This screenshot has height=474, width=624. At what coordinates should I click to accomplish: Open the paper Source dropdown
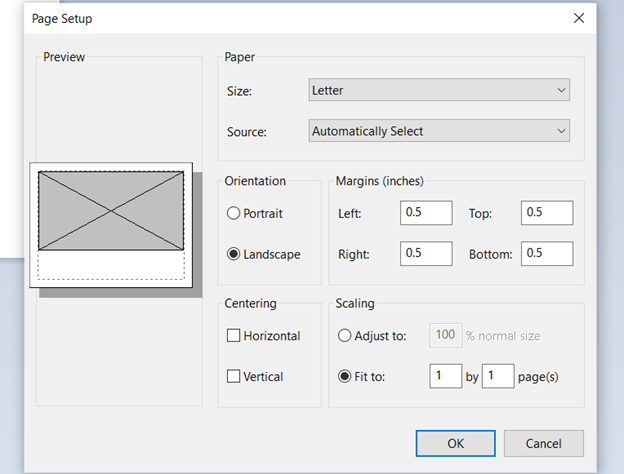(x=439, y=131)
